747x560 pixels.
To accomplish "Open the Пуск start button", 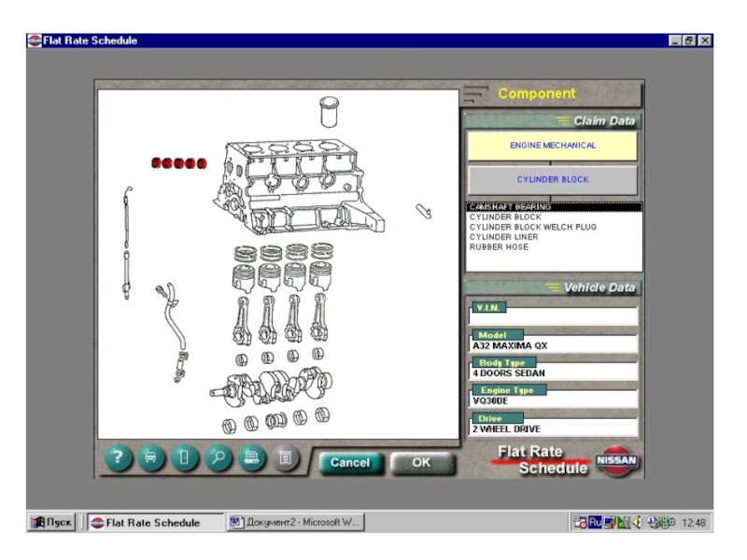I will [x=51, y=523].
